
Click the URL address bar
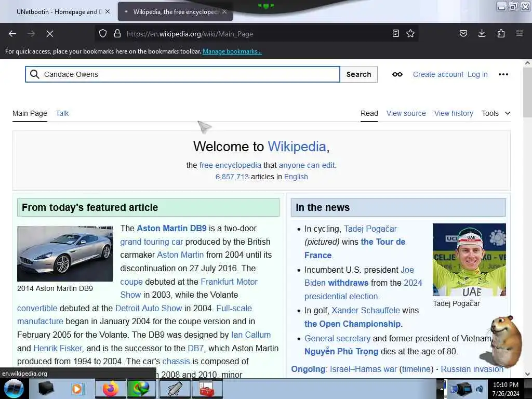(256, 34)
